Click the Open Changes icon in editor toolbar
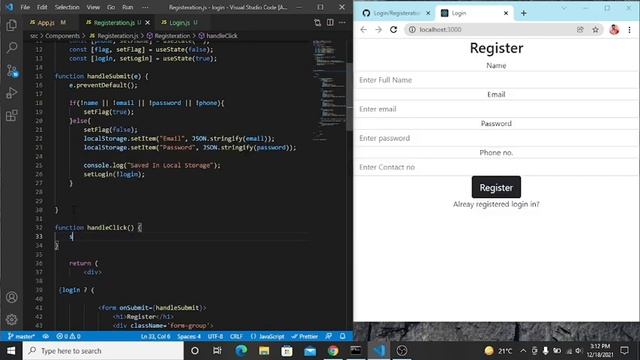The image size is (640, 360). (317, 22)
